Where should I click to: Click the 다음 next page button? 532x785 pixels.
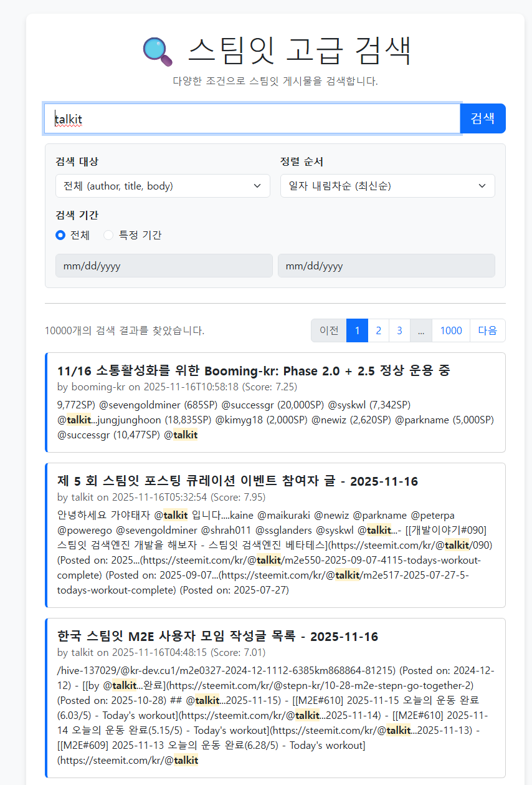click(488, 330)
